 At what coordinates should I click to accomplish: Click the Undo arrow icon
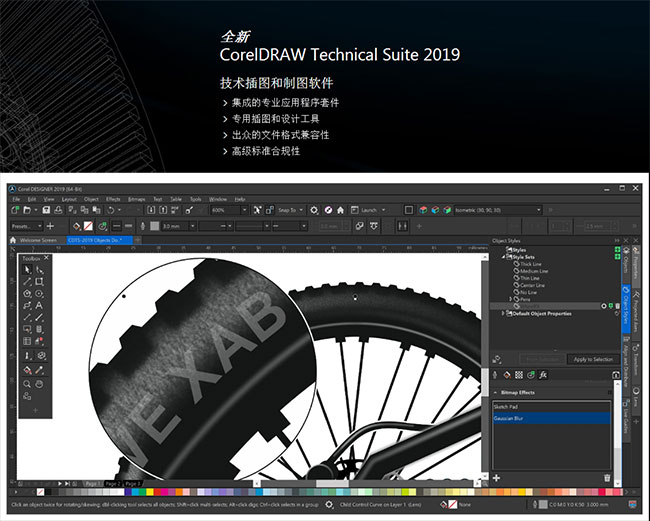tap(111, 210)
